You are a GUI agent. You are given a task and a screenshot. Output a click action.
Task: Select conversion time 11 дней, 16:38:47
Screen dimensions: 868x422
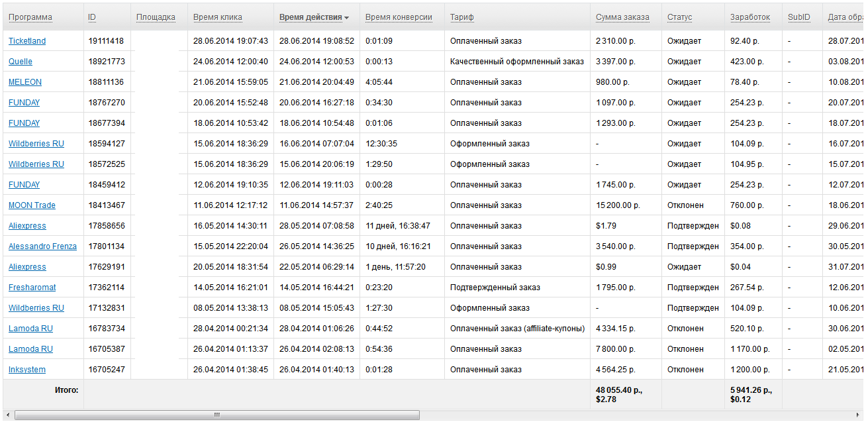[398, 226]
